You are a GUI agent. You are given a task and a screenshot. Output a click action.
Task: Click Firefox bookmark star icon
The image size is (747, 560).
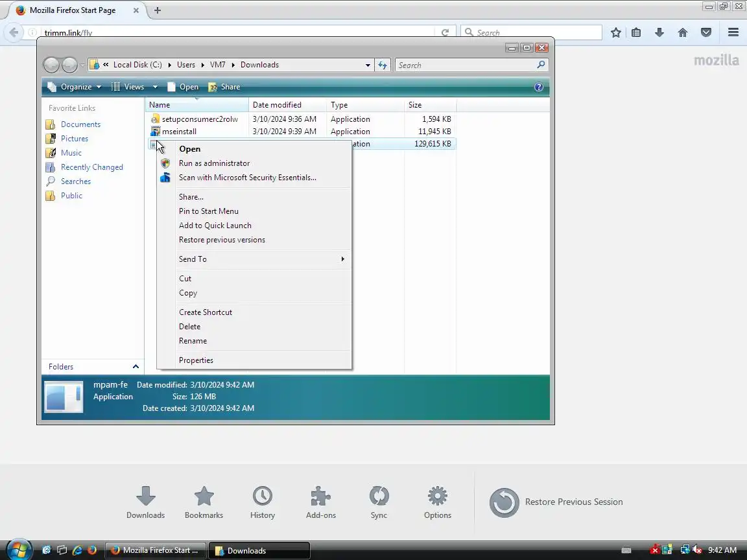point(615,32)
